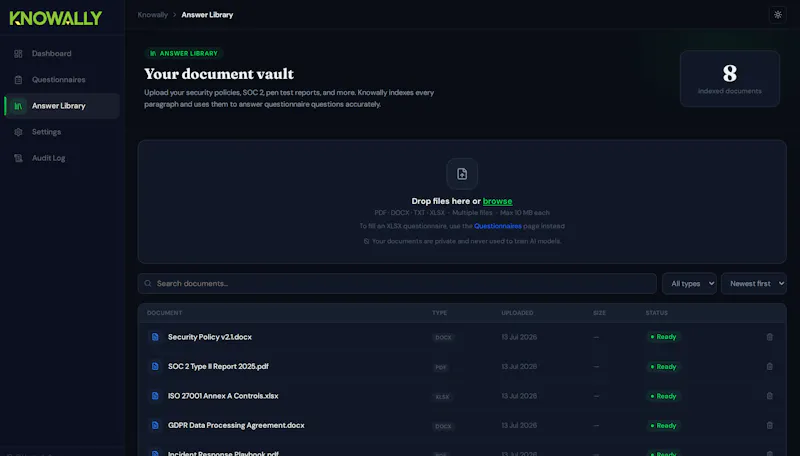Click the file upload icon
The width and height of the screenshot is (800, 456).
(x=462, y=174)
